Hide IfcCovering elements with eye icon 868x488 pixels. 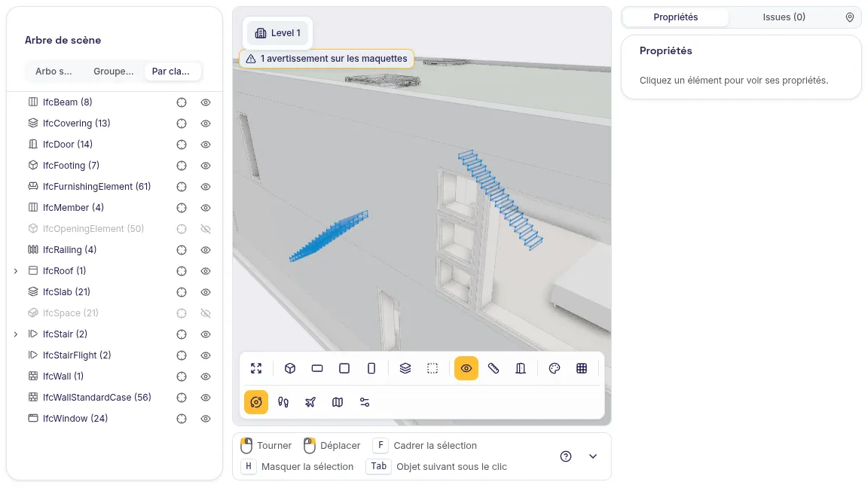[x=206, y=124]
